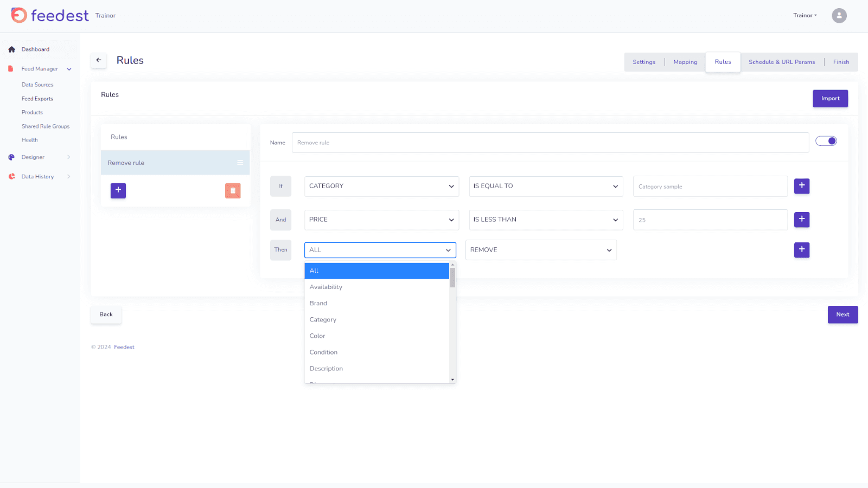Click the Feedest logo
Image resolution: width=868 pixels, height=488 pixels.
(50, 15)
